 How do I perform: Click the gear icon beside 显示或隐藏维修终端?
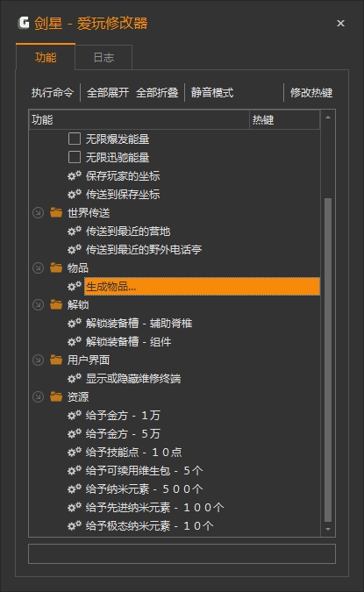[x=75, y=378]
